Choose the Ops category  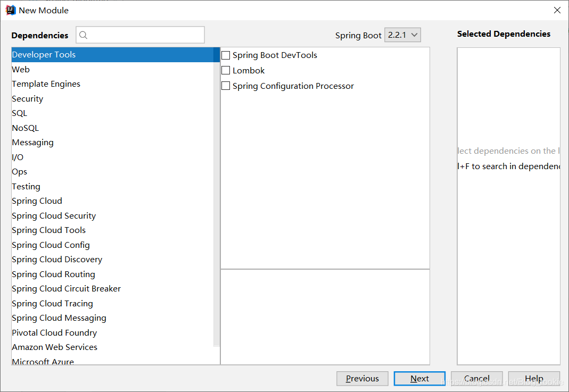pos(113,171)
